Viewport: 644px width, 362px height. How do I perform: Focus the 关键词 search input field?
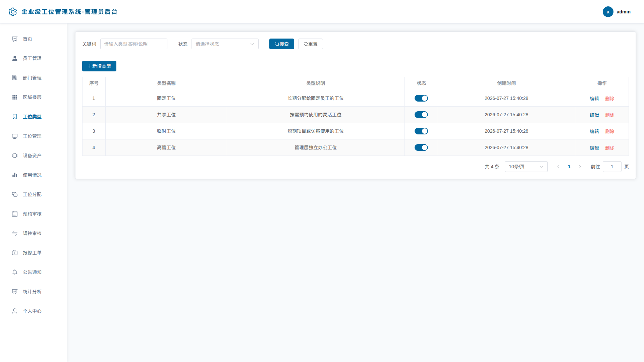click(134, 44)
